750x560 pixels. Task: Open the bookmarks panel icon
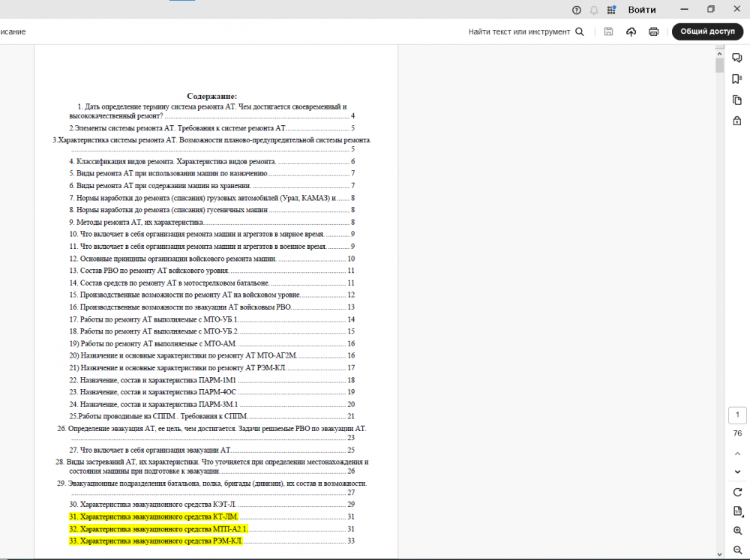737,79
